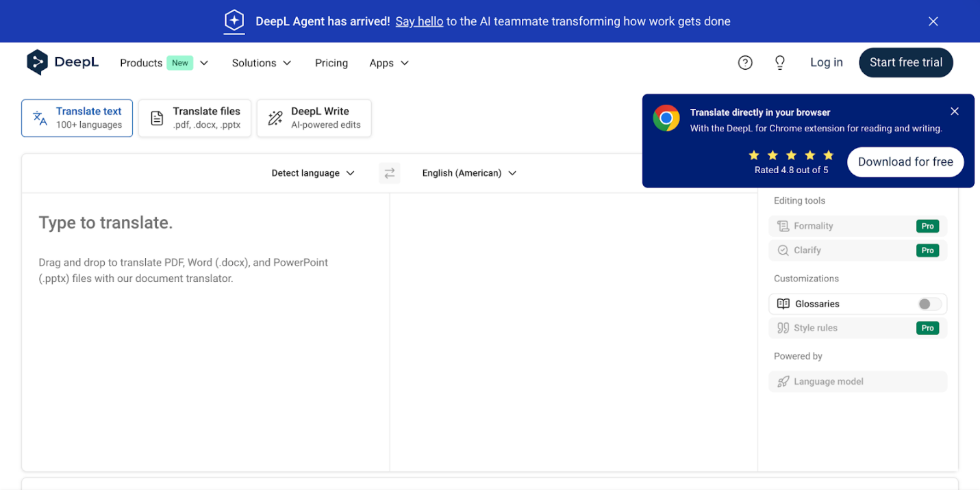This screenshot has height=490, width=980.
Task: Dismiss the top announcement banner
Action: [933, 21]
